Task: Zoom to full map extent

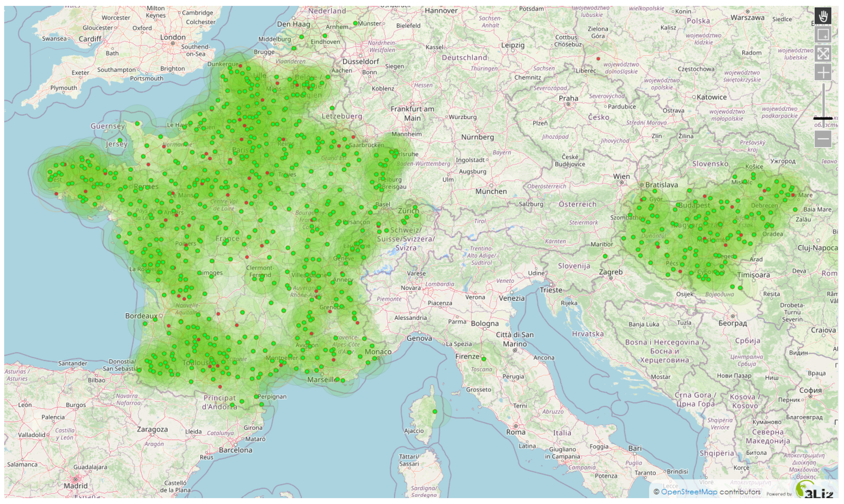Action: point(823,53)
